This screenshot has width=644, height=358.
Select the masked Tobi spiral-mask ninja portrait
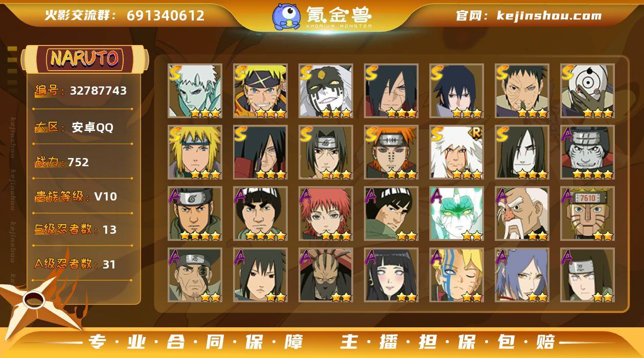coord(587,91)
